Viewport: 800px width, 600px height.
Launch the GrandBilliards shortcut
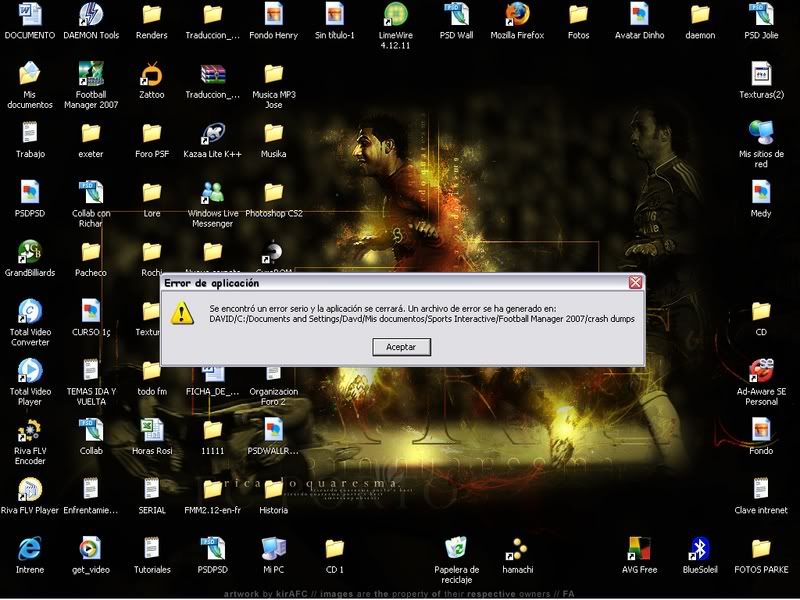pyautogui.click(x=30, y=252)
